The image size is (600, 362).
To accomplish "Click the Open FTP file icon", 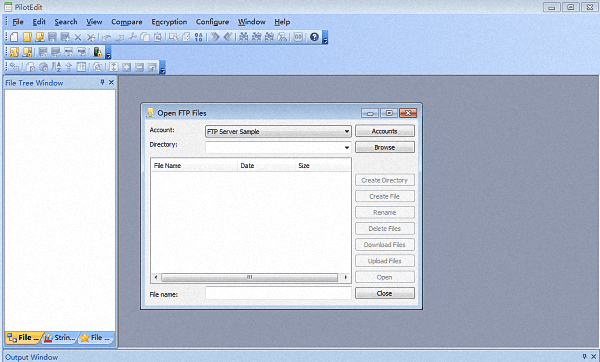I will pyautogui.click(x=40, y=37).
